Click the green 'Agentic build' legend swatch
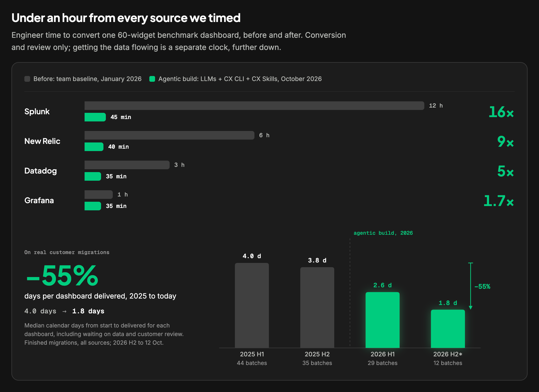This screenshot has height=392, width=539. 152,79
